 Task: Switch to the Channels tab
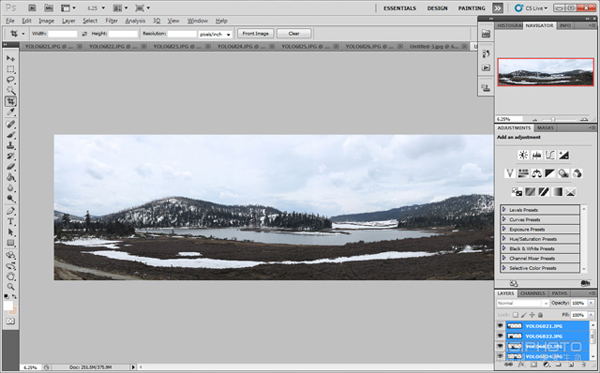533,293
